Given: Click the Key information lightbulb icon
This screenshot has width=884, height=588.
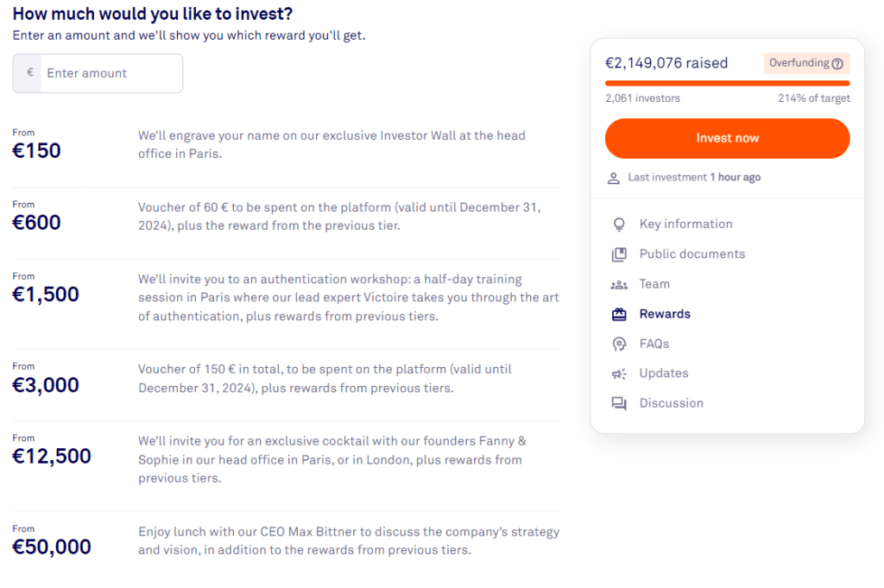Looking at the screenshot, I should [618, 224].
